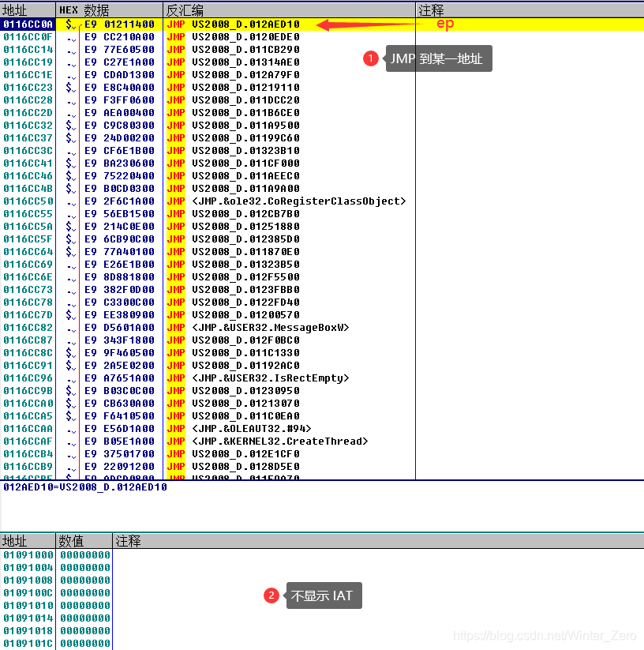Select address 0116CC1E

(28, 75)
